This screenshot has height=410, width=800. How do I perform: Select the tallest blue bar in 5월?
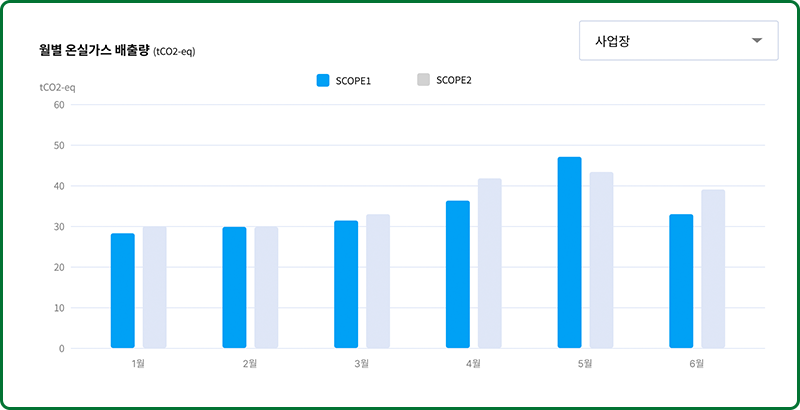(x=569, y=253)
